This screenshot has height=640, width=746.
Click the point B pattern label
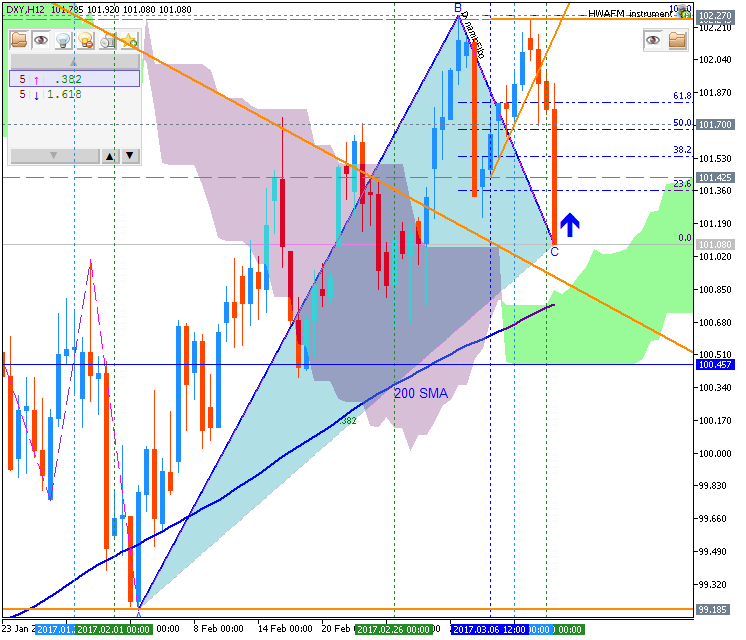pyautogui.click(x=458, y=8)
